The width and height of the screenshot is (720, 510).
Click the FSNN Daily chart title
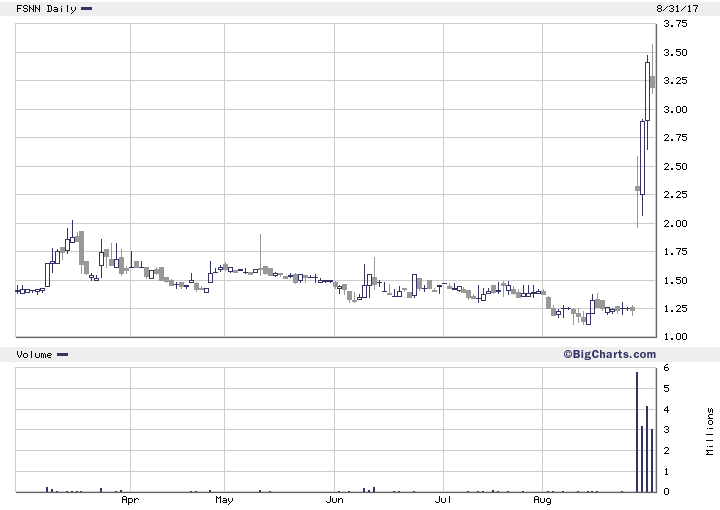[46, 9]
